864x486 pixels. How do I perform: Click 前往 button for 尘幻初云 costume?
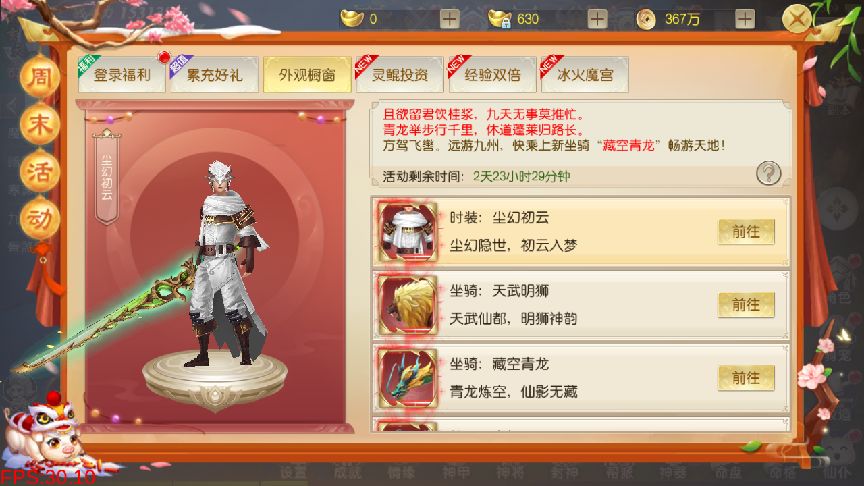746,231
